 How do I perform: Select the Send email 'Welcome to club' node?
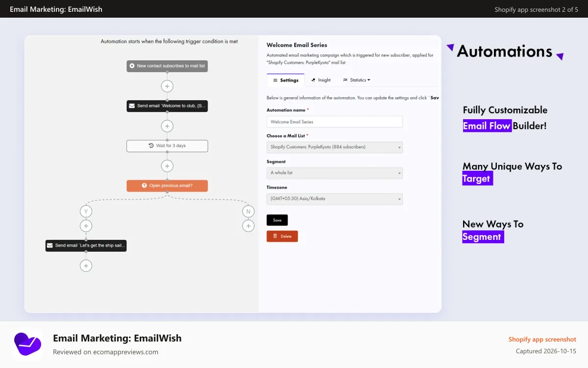[x=167, y=105]
